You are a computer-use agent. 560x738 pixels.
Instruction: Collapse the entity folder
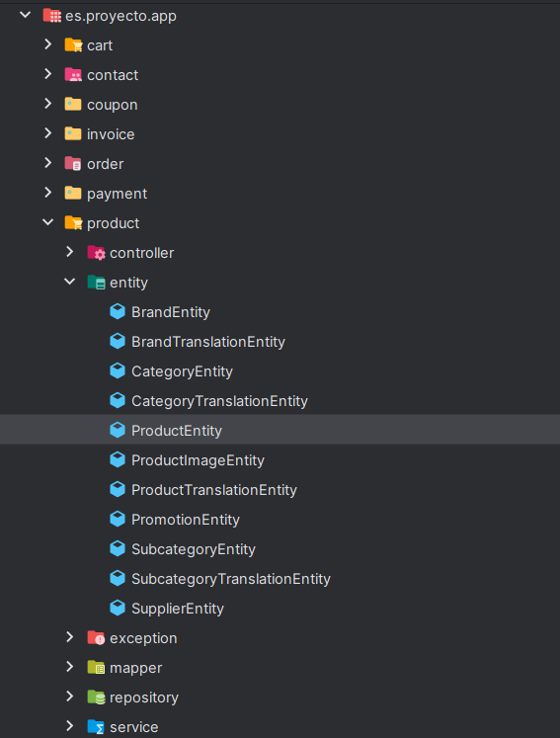point(70,282)
